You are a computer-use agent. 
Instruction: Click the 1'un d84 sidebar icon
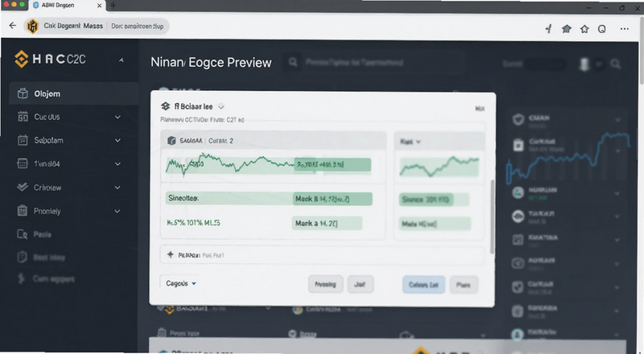(x=23, y=163)
